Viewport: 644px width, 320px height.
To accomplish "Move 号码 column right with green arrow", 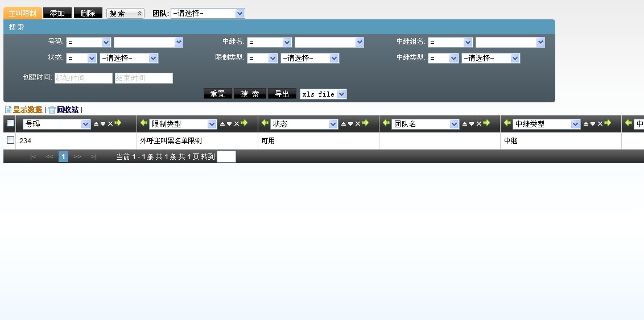I will (118, 123).
